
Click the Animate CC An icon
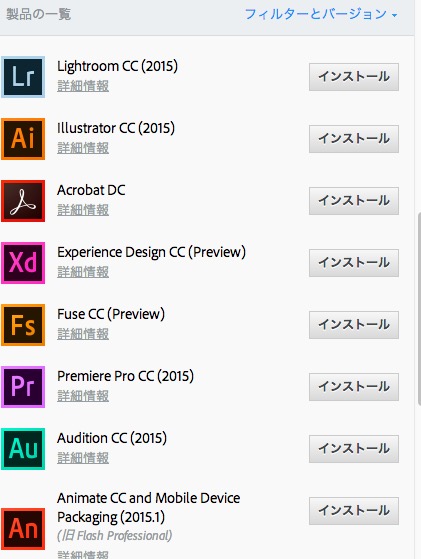pos(23,529)
